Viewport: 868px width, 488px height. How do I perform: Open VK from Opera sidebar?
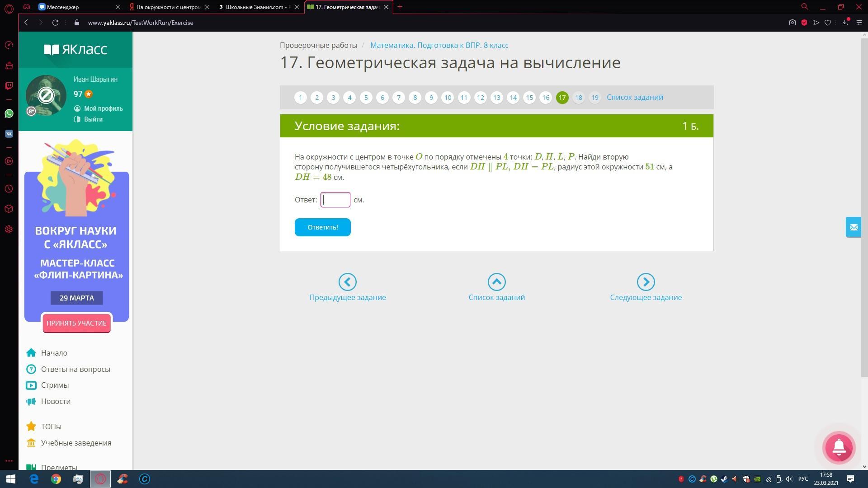[9, 134]
